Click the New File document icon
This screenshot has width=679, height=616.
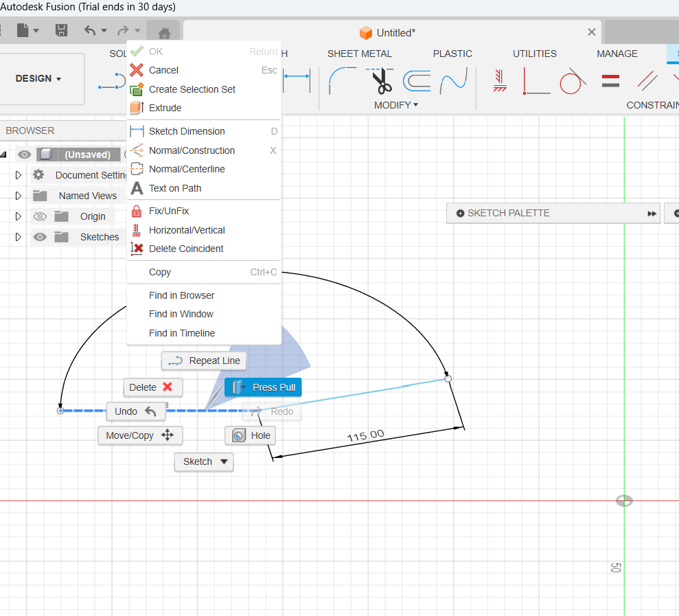(x=23, y=30)
